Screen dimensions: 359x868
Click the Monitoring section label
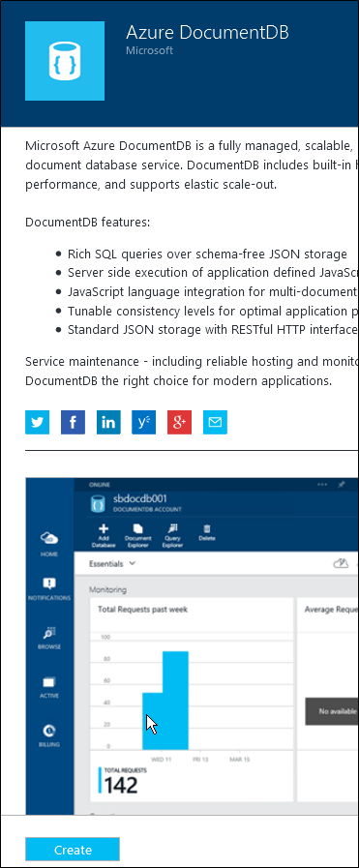(107, 589)
